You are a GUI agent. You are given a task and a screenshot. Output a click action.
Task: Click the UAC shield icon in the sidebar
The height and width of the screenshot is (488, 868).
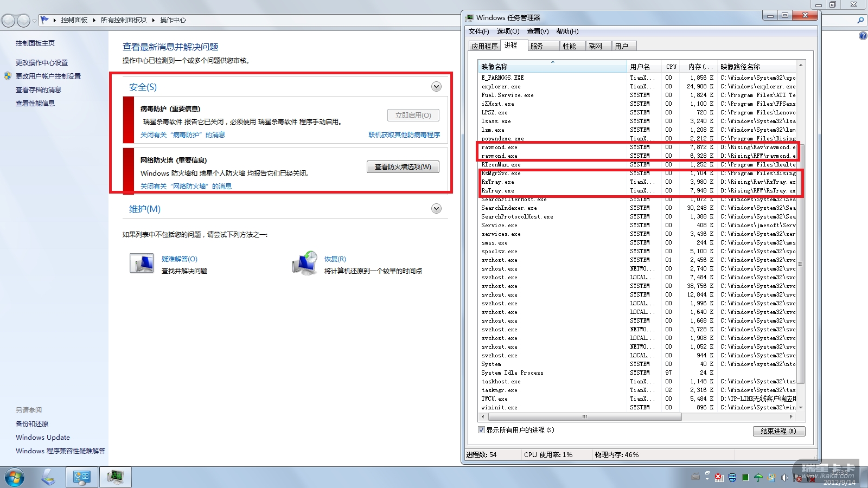tap(8, 76)
